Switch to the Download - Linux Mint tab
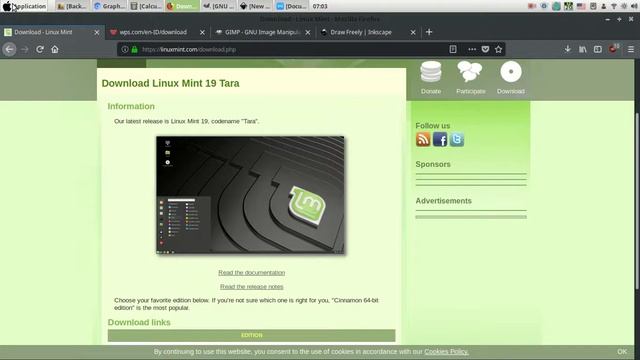640x360 pixels. [52, 32]
